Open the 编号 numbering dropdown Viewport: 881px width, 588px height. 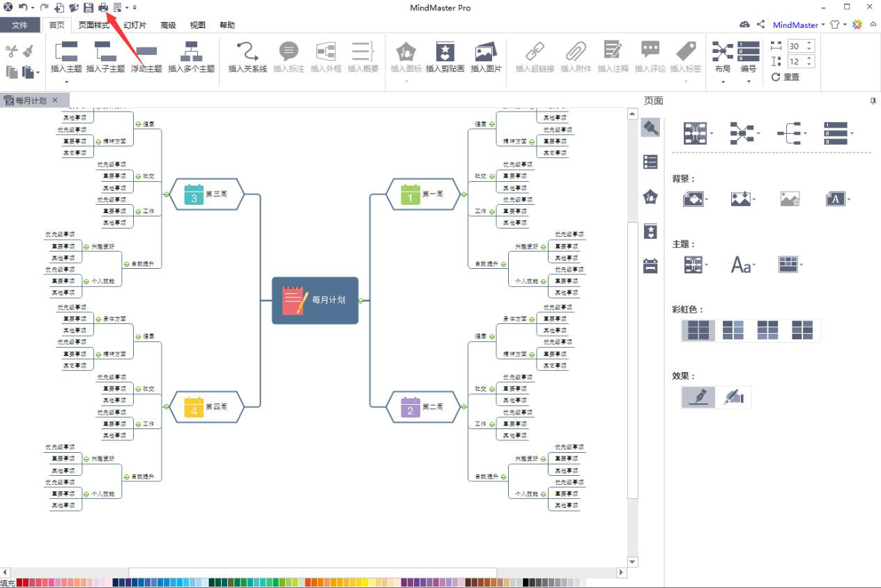749,82
